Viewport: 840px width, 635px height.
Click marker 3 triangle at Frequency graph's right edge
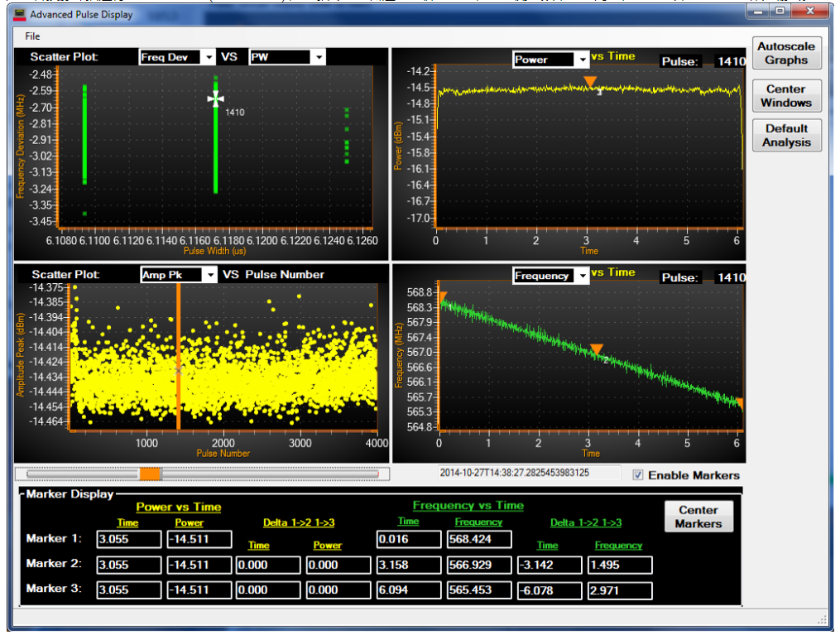(740, 403)
